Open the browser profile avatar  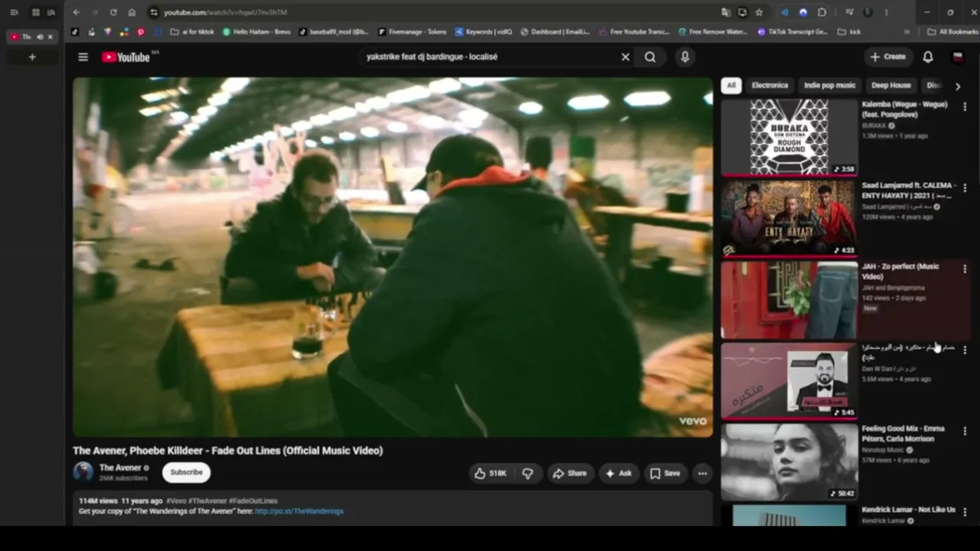[867, 12]
